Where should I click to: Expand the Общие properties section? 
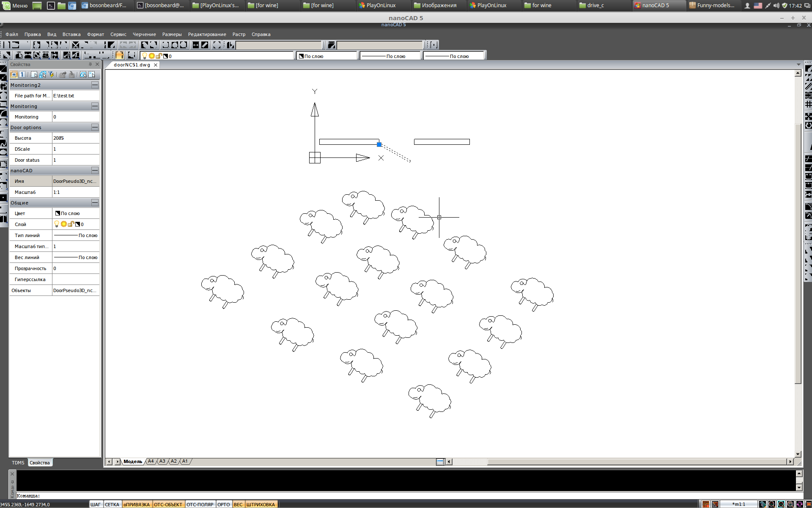(x=94, y=202)
